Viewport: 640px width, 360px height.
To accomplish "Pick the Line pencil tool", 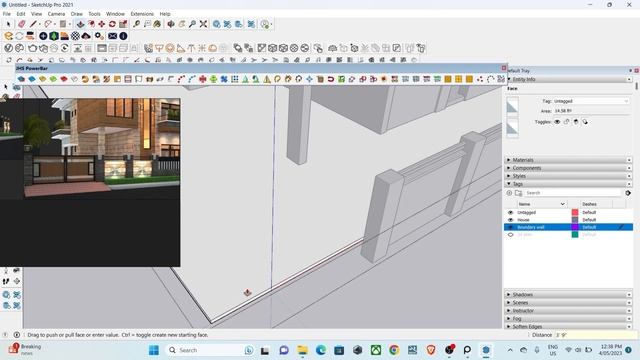I will [33, 24].
